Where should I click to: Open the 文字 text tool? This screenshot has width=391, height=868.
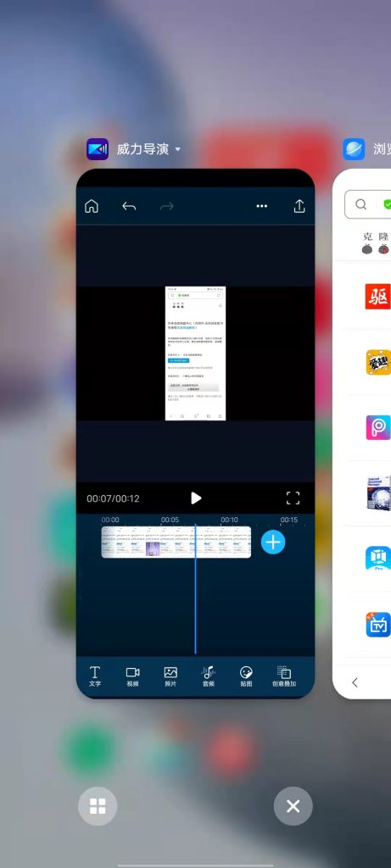coord(95,676)
